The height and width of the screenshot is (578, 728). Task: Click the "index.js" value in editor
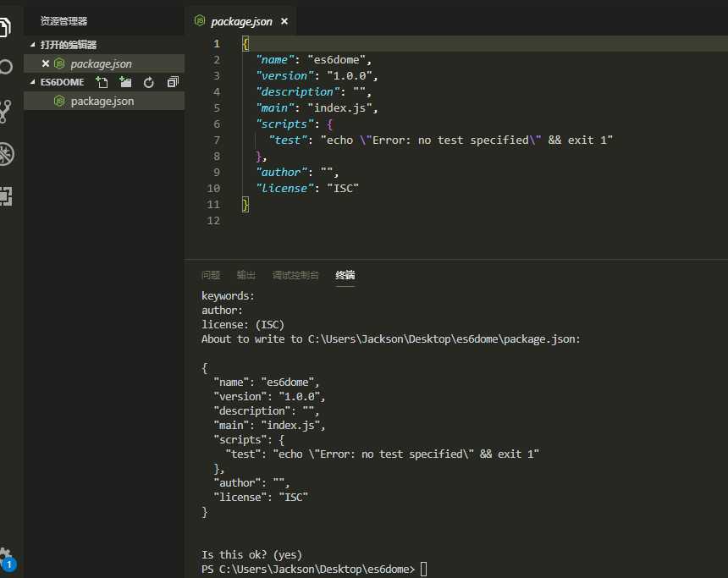[x=339, y=108]
